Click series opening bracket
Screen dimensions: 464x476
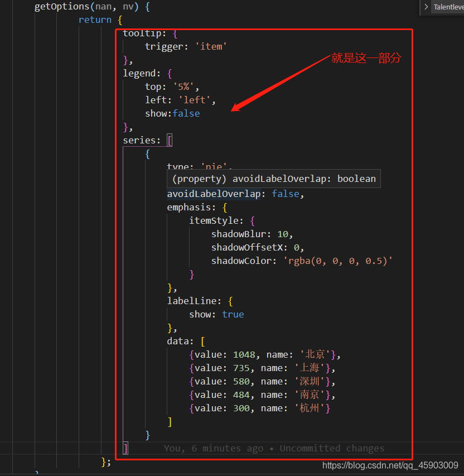[x=170, y=140]
